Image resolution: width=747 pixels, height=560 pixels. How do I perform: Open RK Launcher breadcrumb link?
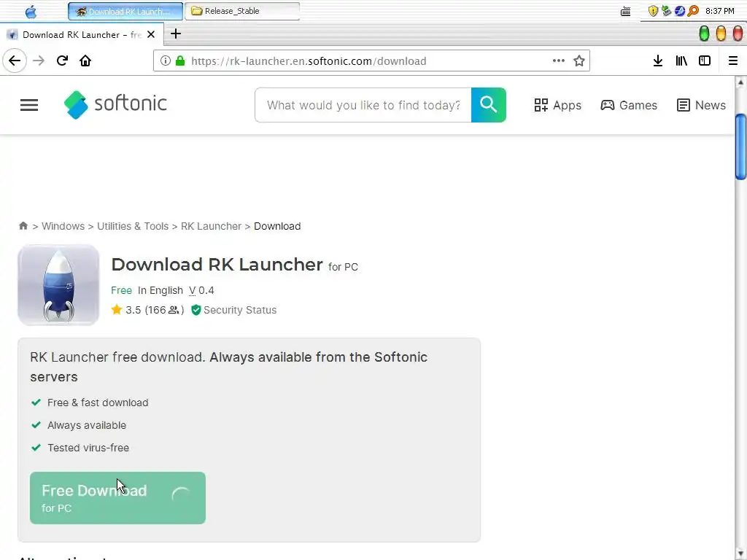pos(211,226)
